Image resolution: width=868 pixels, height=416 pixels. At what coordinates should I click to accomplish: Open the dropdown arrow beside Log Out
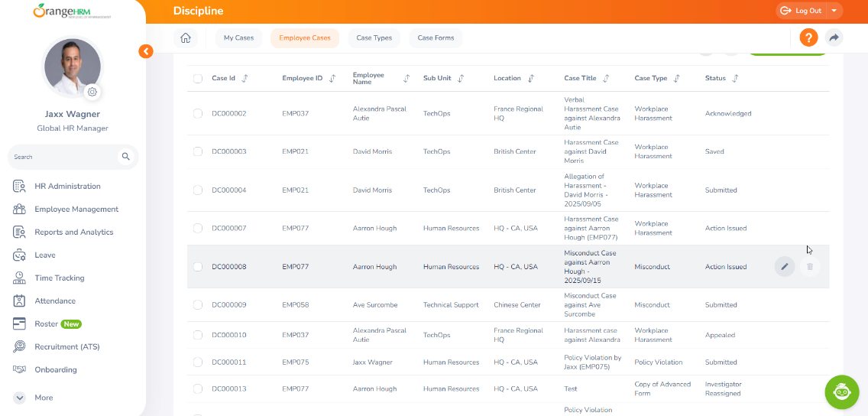click(834, 11)
